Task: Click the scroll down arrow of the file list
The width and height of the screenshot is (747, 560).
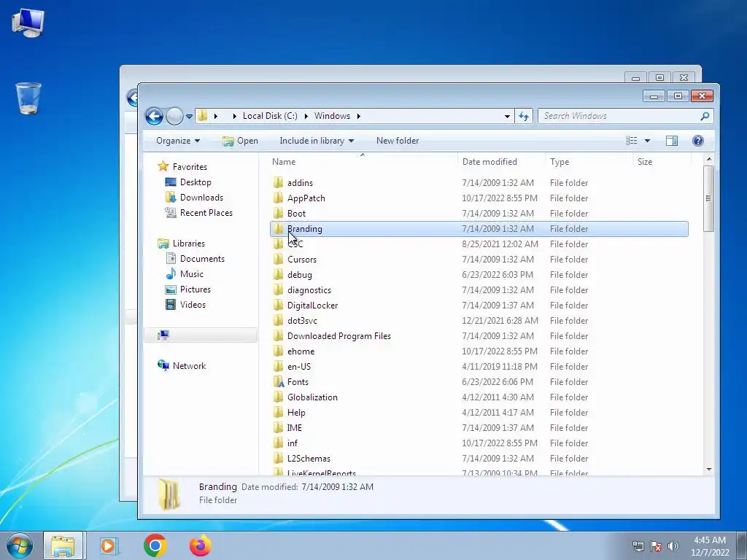Action: coord(709,470)
